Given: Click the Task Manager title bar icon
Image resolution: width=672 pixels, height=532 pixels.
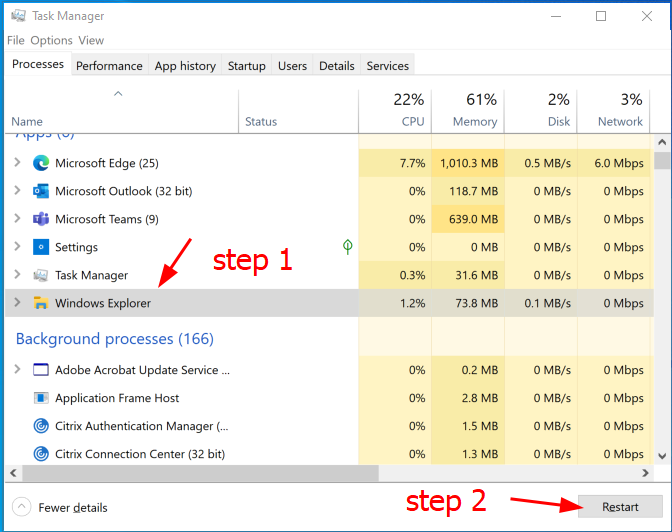Looking at the screenshot, I should pyautogui.click(x=18, y=16).
